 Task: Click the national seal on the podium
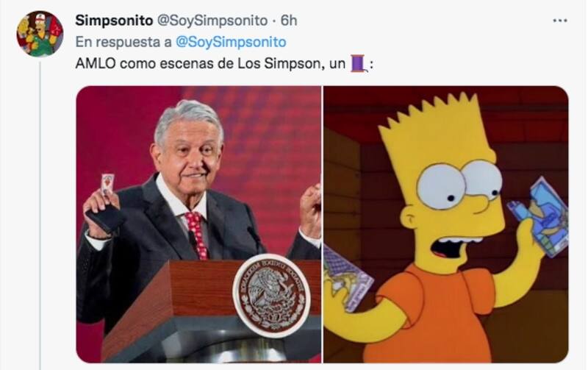tap(272, 294)
